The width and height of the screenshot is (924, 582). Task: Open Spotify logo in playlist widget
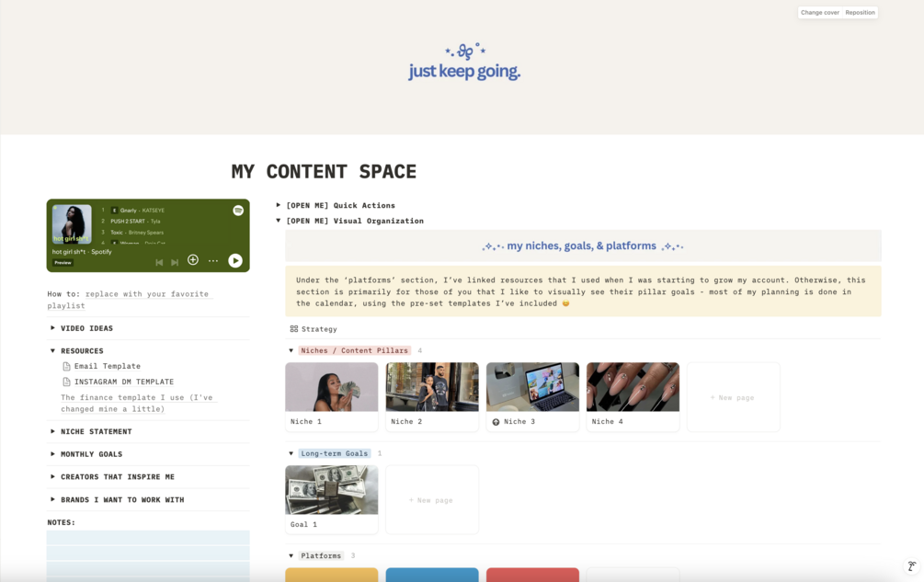pyautogui.click(x=238, y=211)
